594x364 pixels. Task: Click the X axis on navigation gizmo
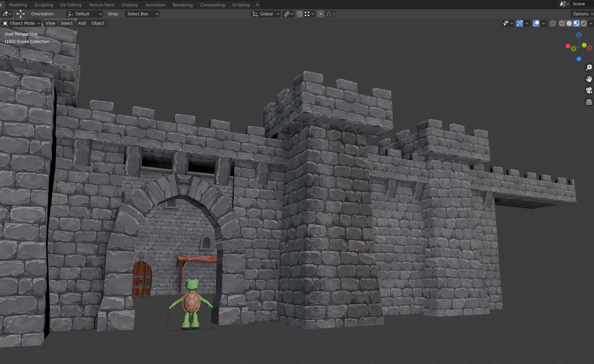pyautogui.click(x=590, y=48)
